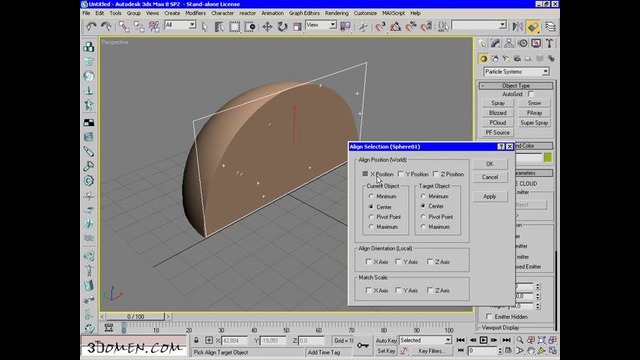Choose the Rectangular Selection Region tool
The width and height of the screenshot is (640, 360).
[234, 27]
